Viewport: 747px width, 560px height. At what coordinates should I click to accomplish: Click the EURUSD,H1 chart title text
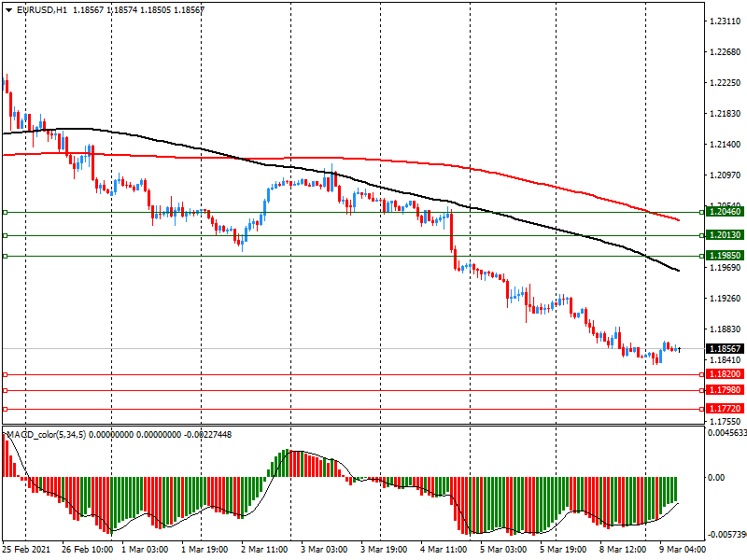point(42,10)
